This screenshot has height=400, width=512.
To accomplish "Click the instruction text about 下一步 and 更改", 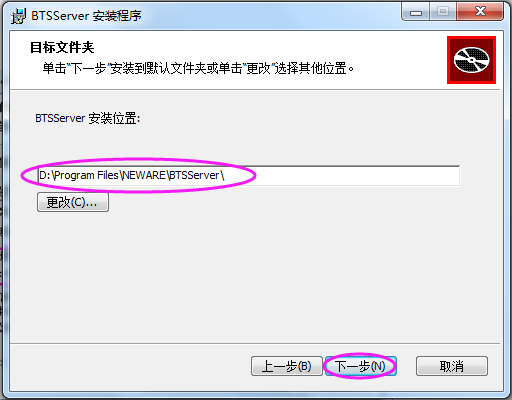I will (x=198, y=68).
